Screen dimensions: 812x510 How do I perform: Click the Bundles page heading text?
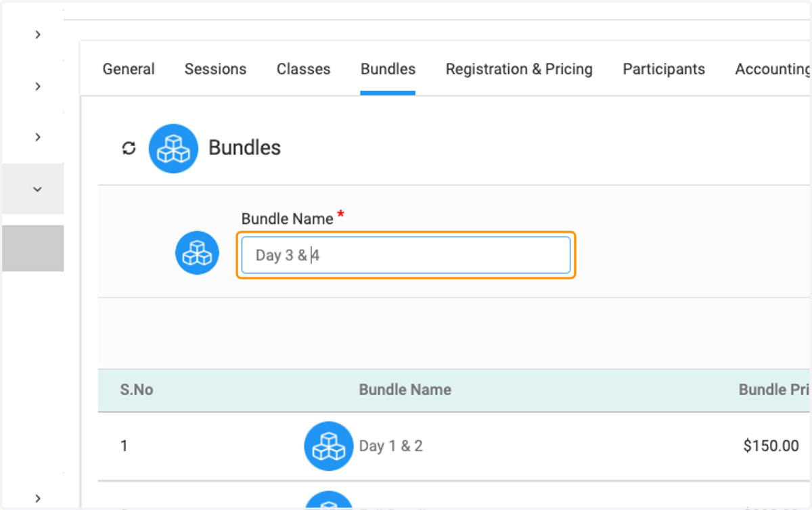pos(245,147)
